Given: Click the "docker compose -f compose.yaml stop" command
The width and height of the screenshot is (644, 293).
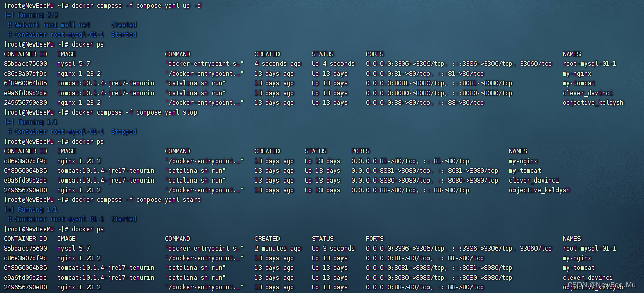Looking at the screenshot, I should [135, 112].
